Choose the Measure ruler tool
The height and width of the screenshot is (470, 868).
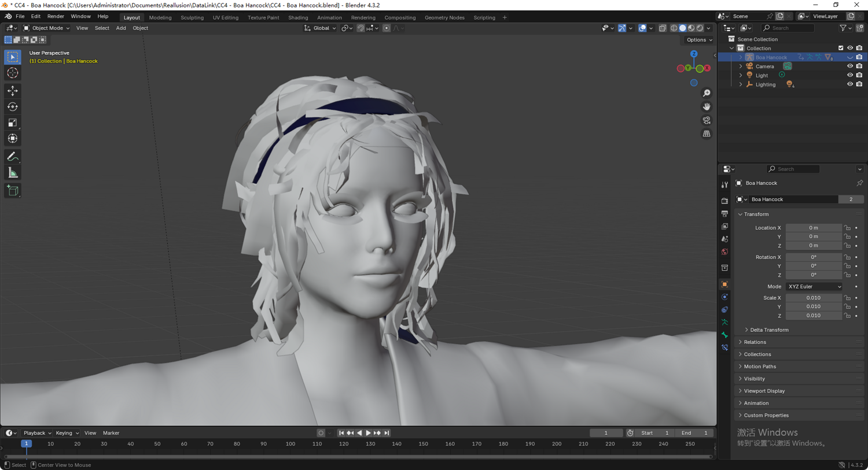click(x=13, y=173)
